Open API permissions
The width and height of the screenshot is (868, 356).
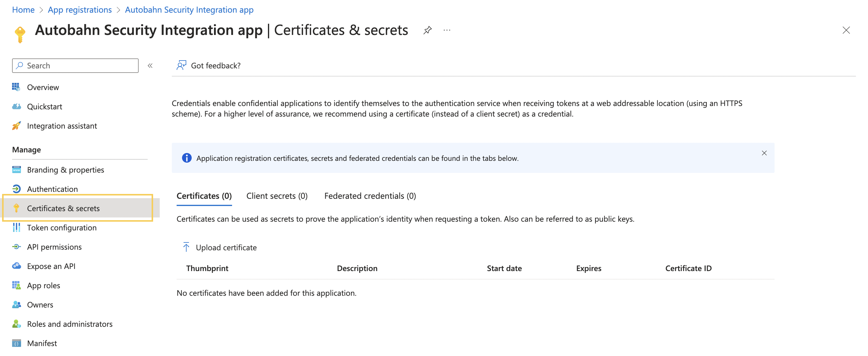point(54,247)
